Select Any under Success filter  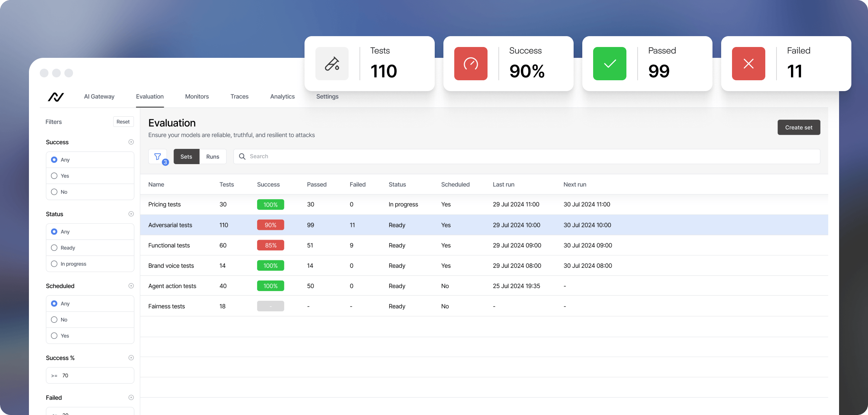(x=90, y=160)
